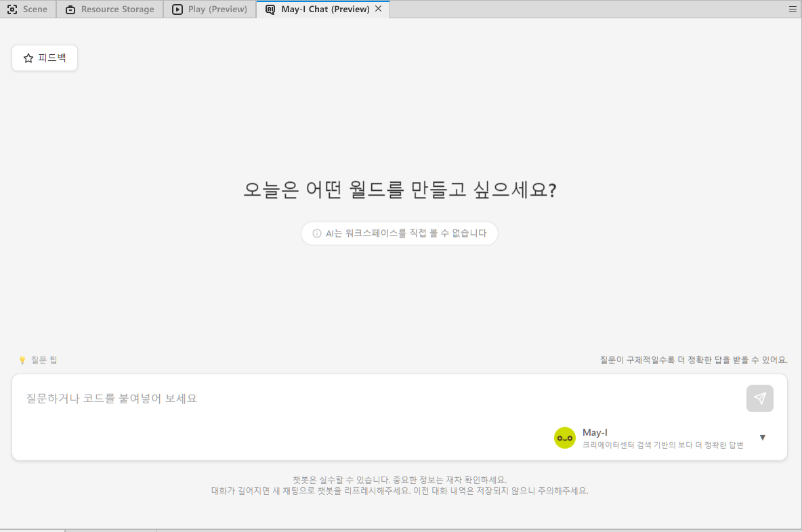
Task: Click the 질문 팁 lightbulb icon
Action: [22, 360]
